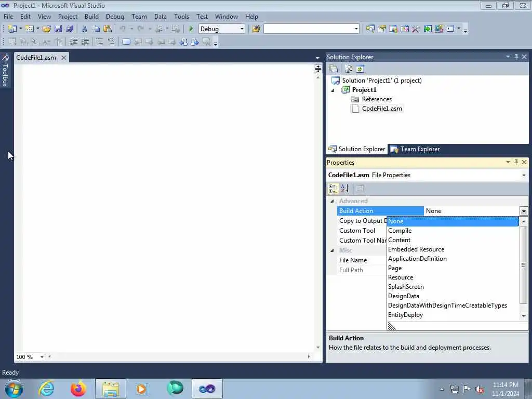Comment out selected lines icon
Image resolution: width=532 pixels, height=399 pixels.
tap(99, 42)
